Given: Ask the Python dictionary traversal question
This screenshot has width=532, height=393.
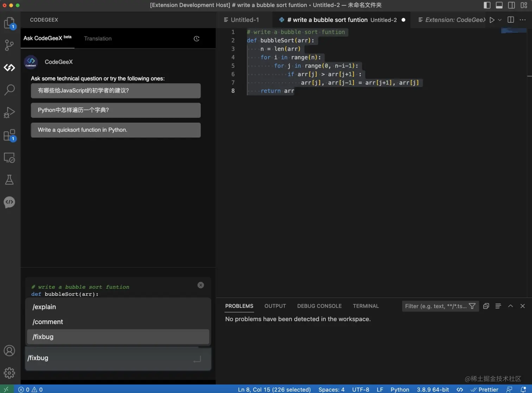Looking at the screenshot, I should (x=116, y=110).
